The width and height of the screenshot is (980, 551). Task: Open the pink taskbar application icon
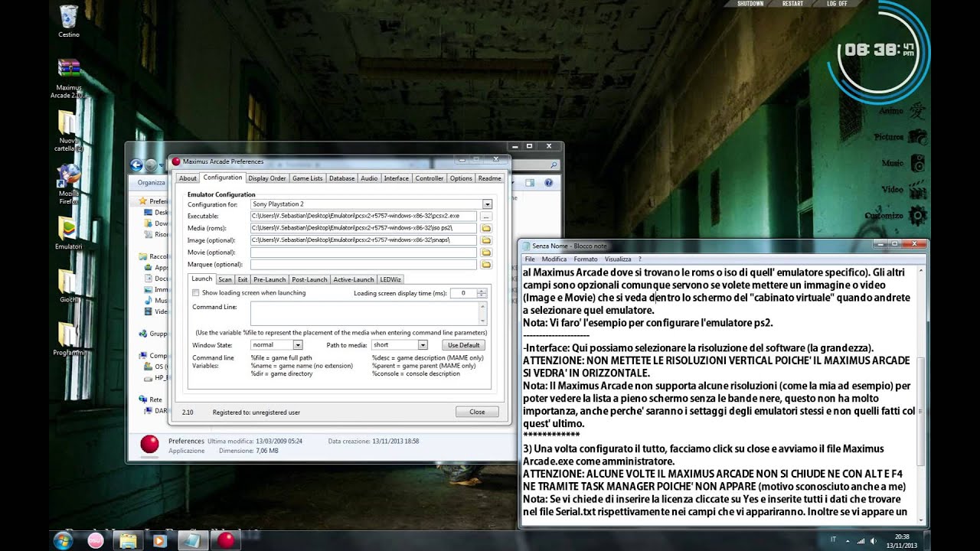tap(96, 540)
